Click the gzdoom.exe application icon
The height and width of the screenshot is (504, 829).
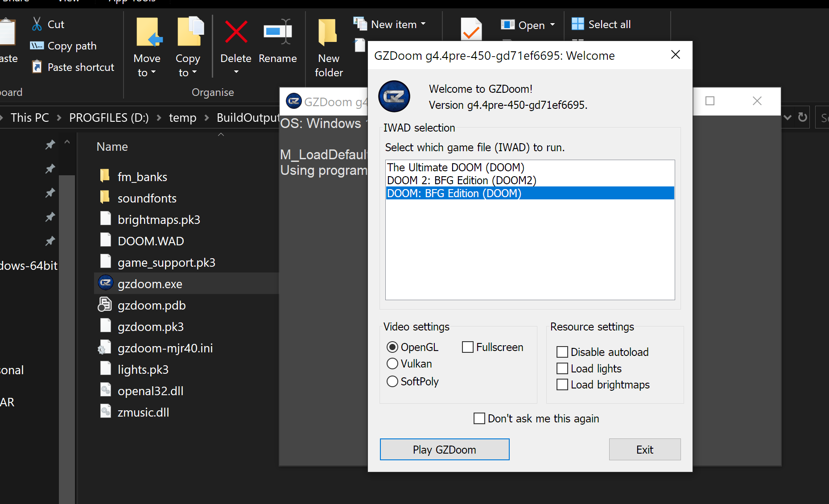click(106, 283)
